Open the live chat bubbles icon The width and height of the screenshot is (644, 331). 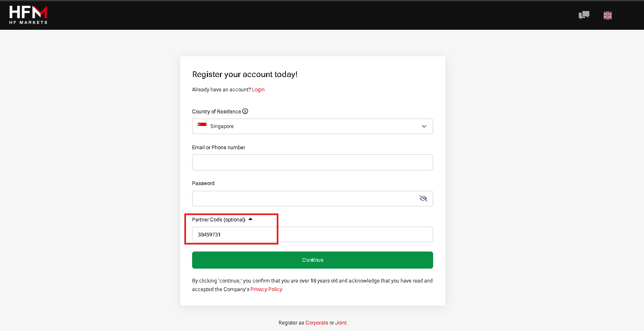pyautogui.click(x=584, y=15)
